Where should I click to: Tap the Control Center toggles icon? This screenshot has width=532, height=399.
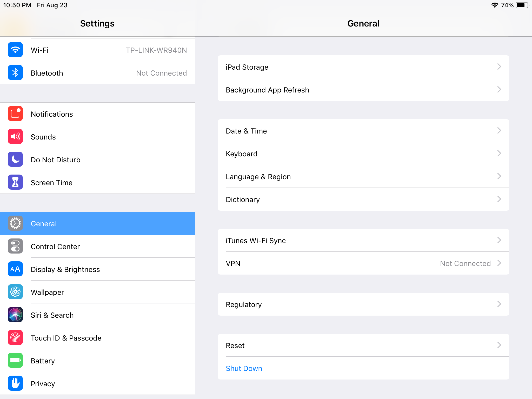click(15, 246)
